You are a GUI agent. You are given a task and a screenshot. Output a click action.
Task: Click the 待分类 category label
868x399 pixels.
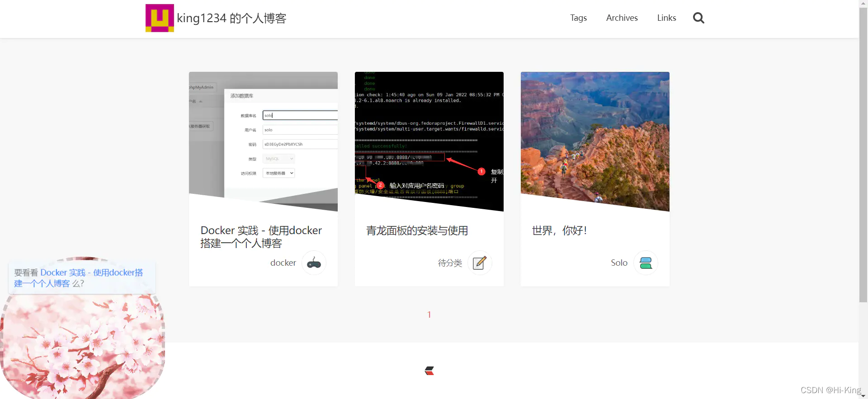[x=450, y=263]
